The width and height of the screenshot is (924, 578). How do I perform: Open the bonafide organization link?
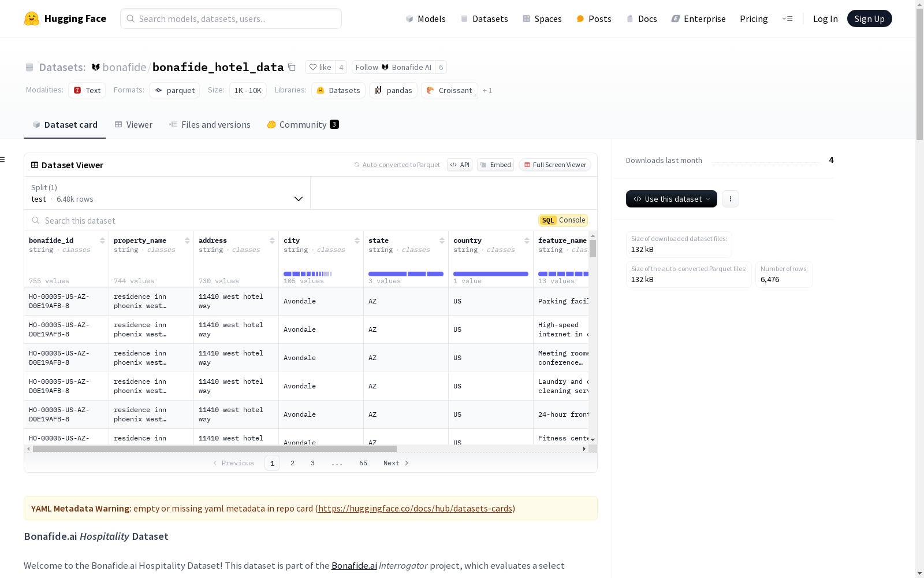point(125,67)
